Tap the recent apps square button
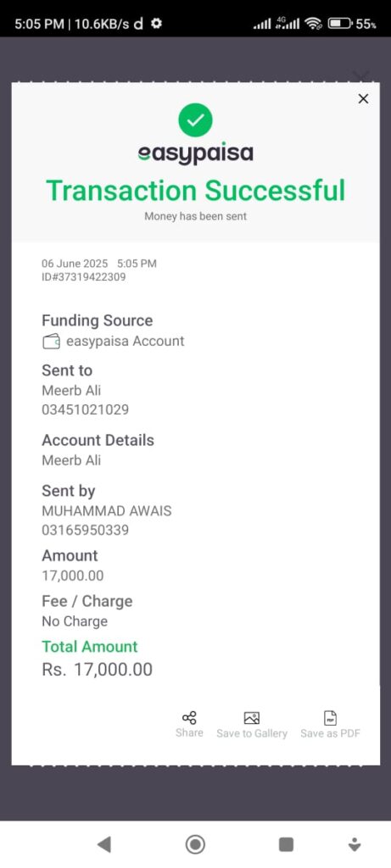 click(287, 844)
